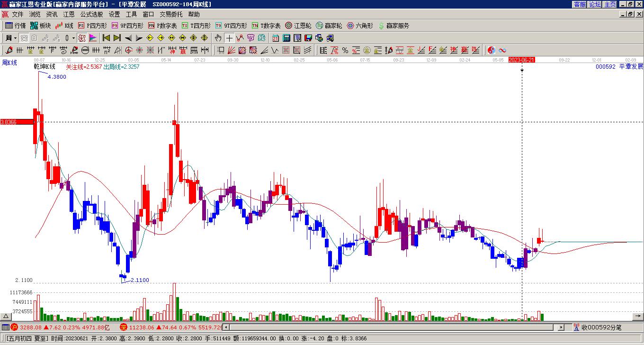Click the infinity loop icon
644x345 pixels.
click(x=502, y=50)
